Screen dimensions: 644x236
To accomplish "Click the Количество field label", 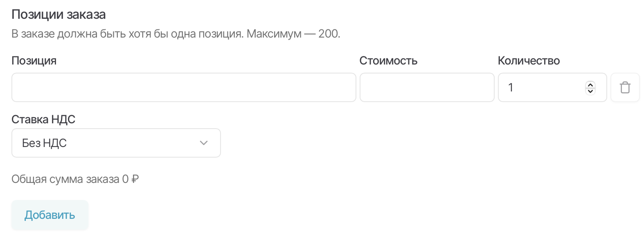I will (x=529, y=61).
